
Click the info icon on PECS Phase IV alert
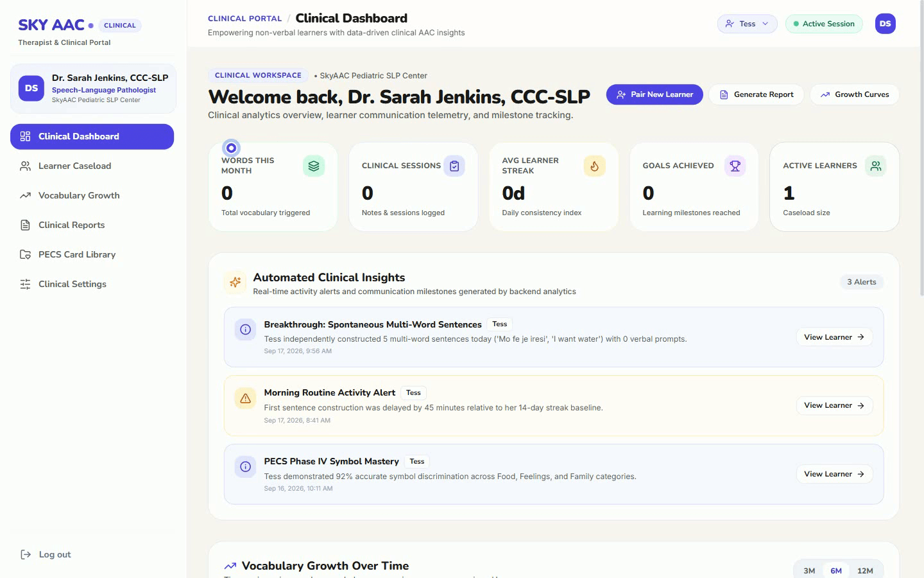coord(246,467)
